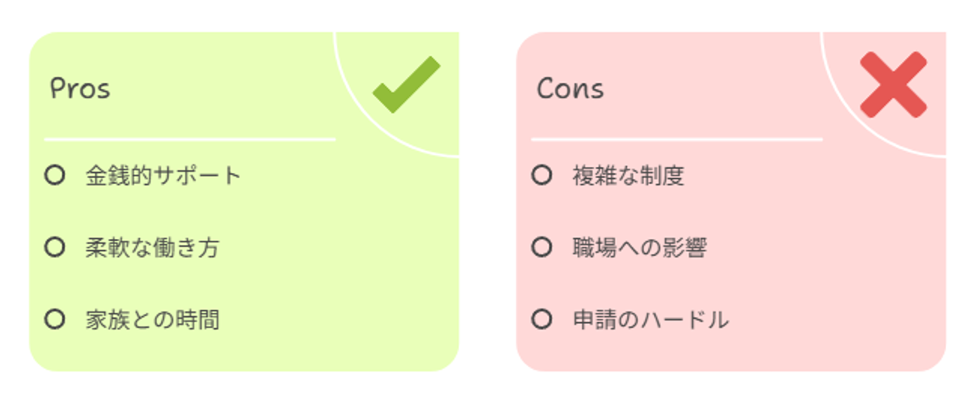Image resolution: width=980 pixels, height=401 pixels.
Task: Click the 金銭的サポート list item text
Action: tap(163, 175)
